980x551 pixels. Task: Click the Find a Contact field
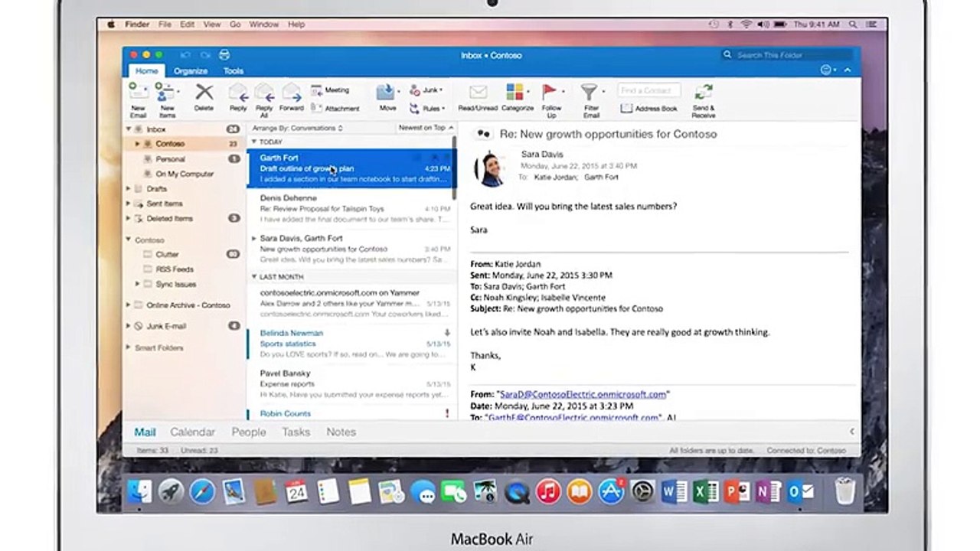pos(648,90)
